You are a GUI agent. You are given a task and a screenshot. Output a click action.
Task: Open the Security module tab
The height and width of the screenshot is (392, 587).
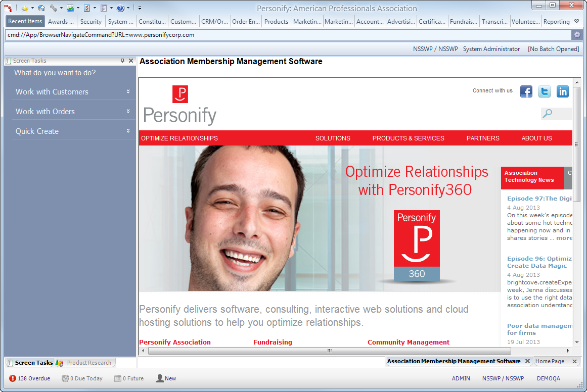[91, 22]
